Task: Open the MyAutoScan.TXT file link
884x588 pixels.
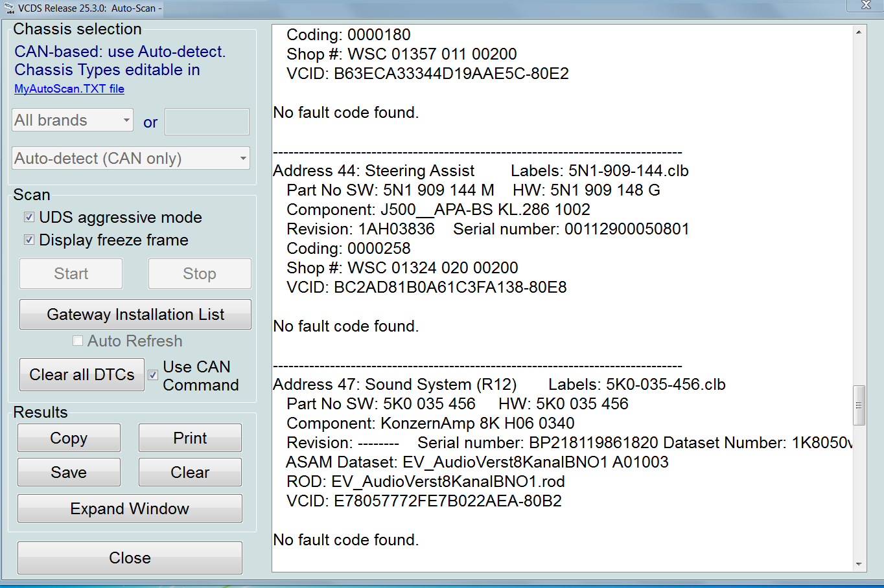Action: 69,89
